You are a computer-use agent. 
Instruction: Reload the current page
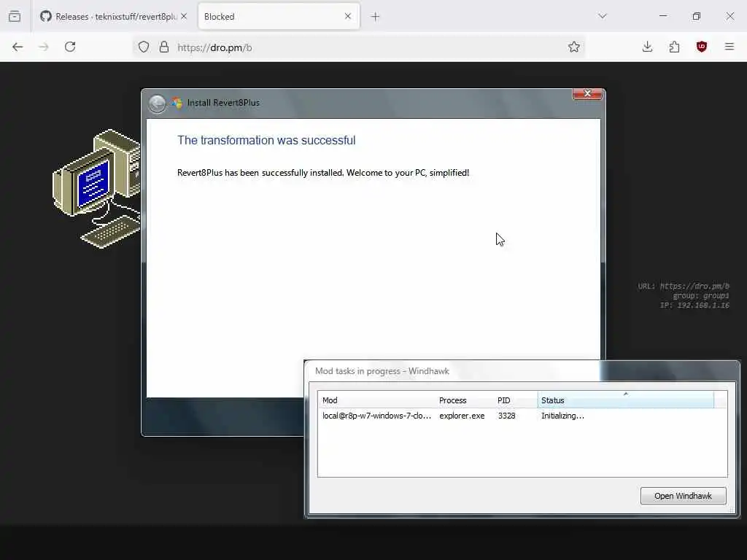point(70,47)
